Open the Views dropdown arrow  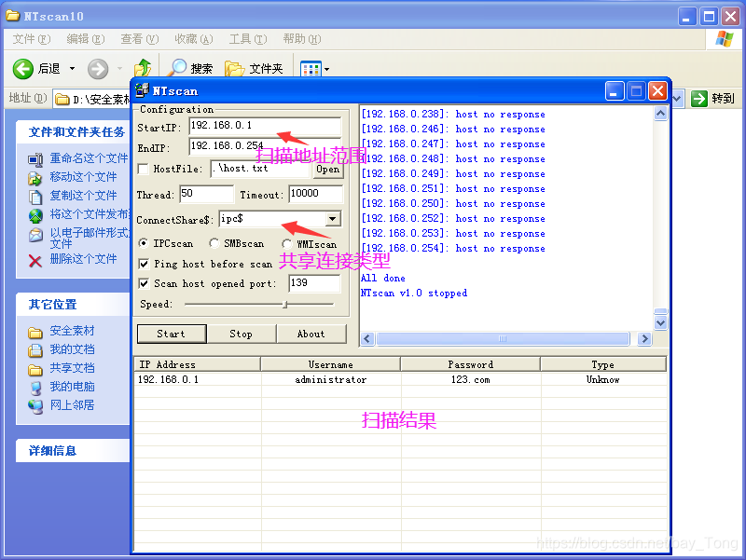326,69
